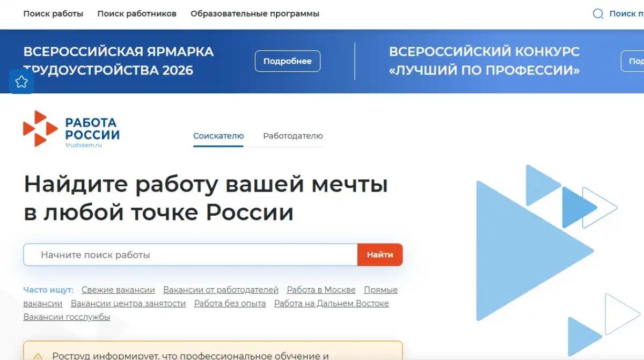This screenshot has width=644, height=360.
Task: Click the Найдите работу вашей мечты heading
Action: point(206,199)
